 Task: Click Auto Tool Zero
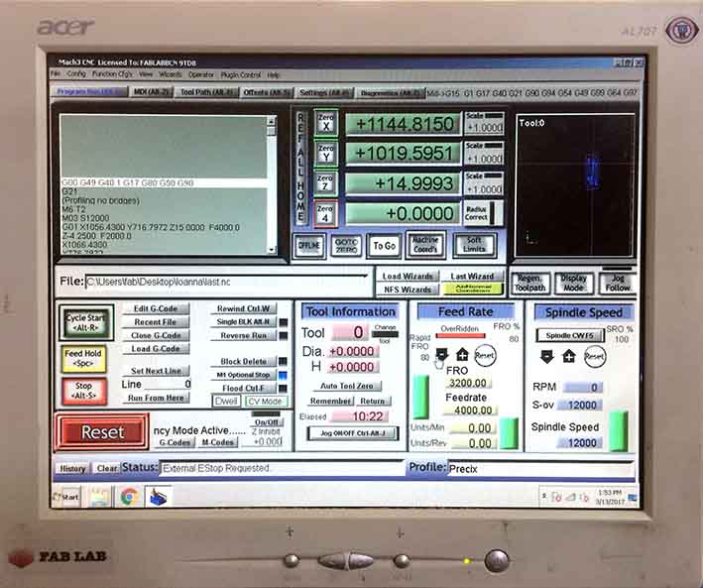coord(347,386)
